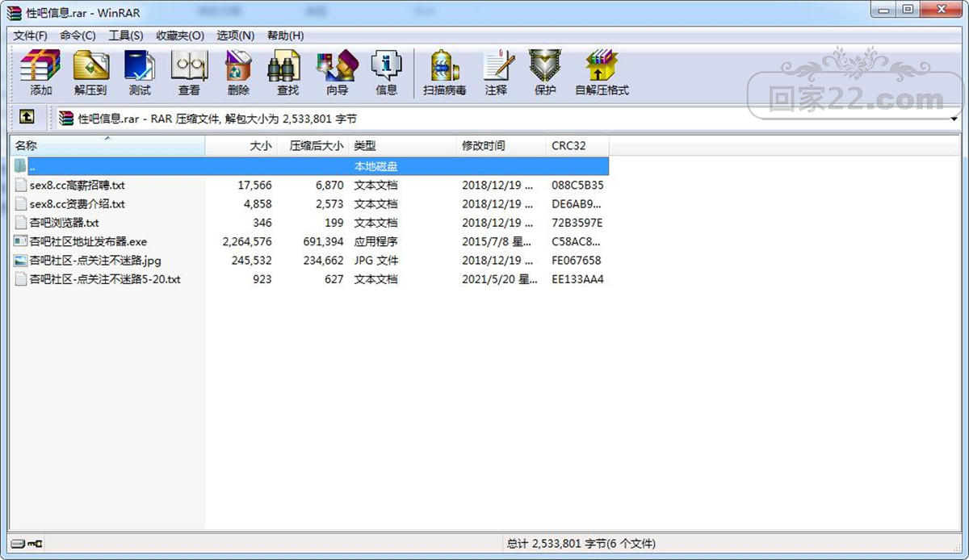Click the key icon in the status bar
This screenshot has width=969, height=560.
coord(35,544)
